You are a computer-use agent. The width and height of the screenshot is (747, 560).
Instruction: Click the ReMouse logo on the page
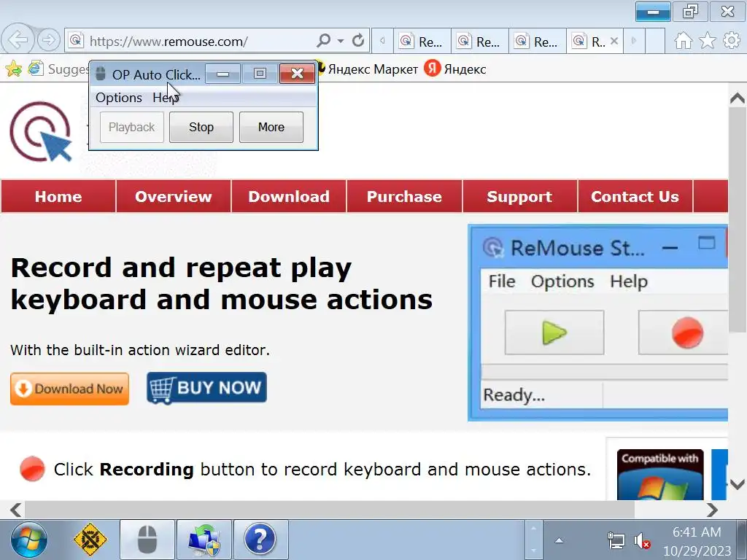tap(41, 131)
